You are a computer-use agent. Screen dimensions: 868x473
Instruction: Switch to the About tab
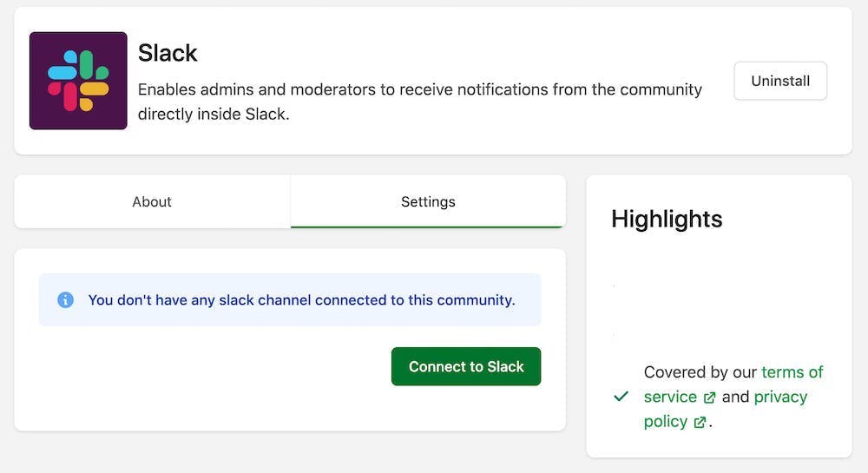(x=152, y=201)
